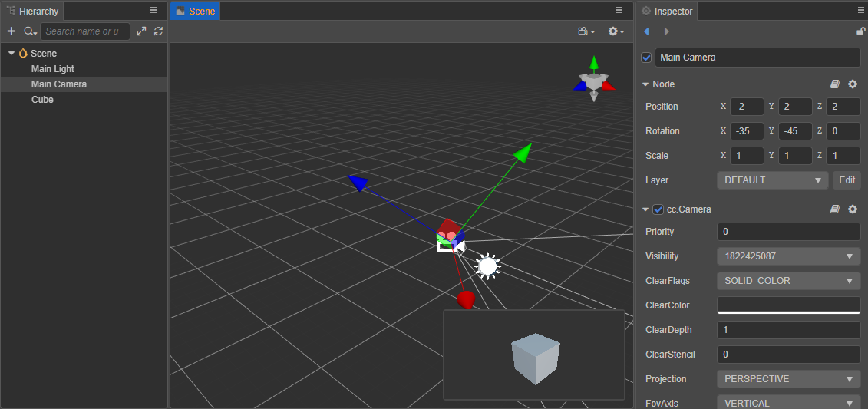Click the add node plus icon
The image size is (868, 409).
(x=11, y=31)
